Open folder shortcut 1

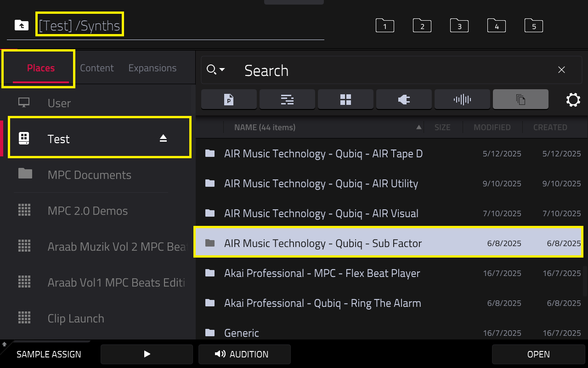tap(385, 26)
